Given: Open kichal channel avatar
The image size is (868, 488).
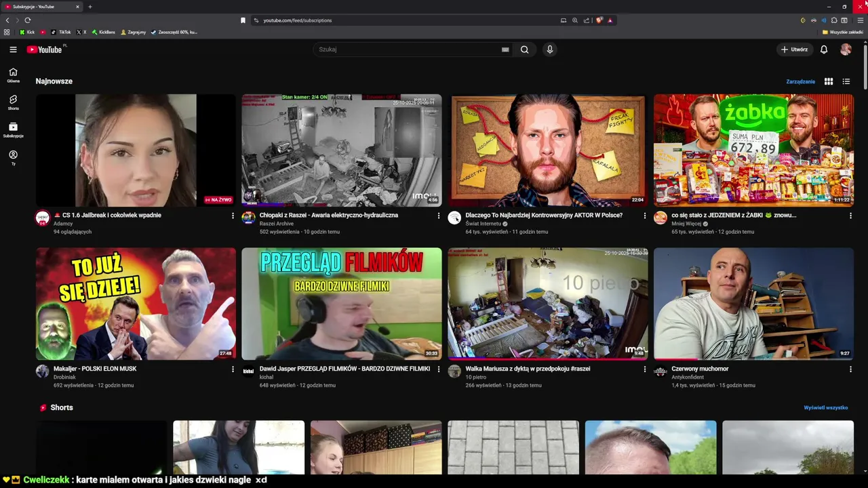Looking at the screenshot, I should point(249,371).
